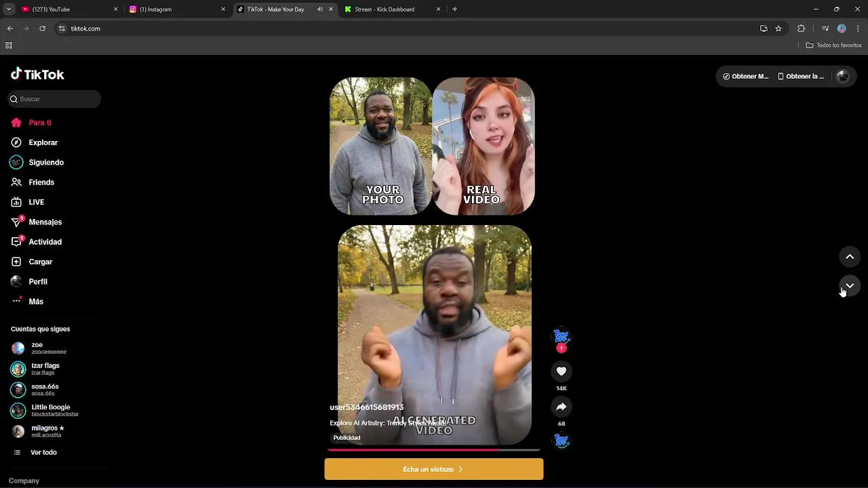
Task: Open the advertiser profile avatar
Action: [x=561, y=335]
